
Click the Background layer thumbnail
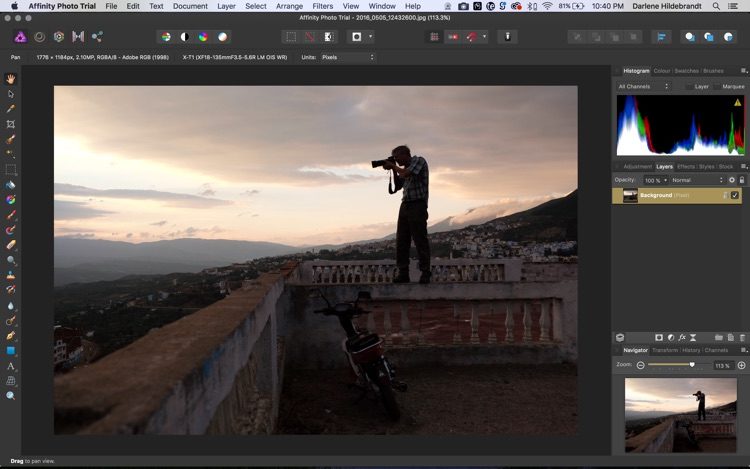tap(630, 196)
